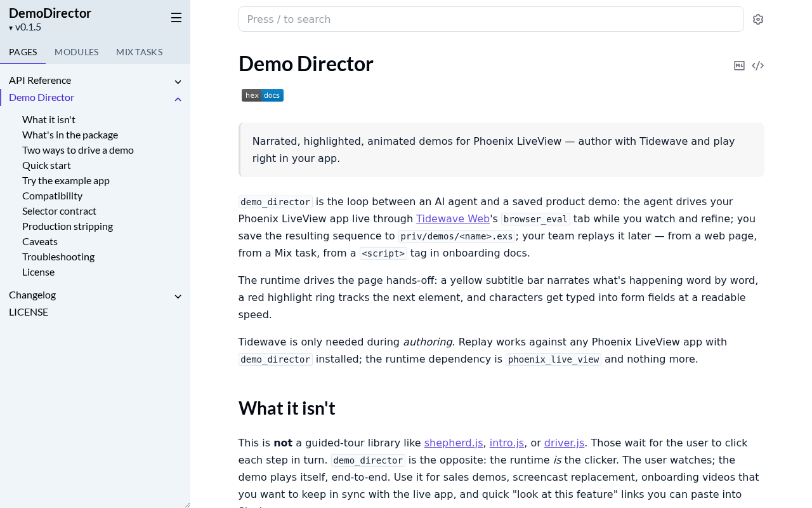Open the Changelog page
This screenshot has height=508, width=812.
pos(32,295)
